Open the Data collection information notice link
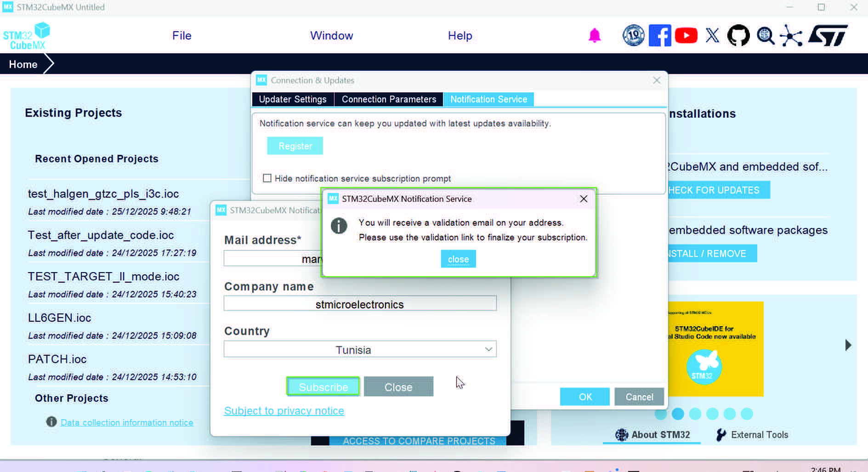 (127, 422)
